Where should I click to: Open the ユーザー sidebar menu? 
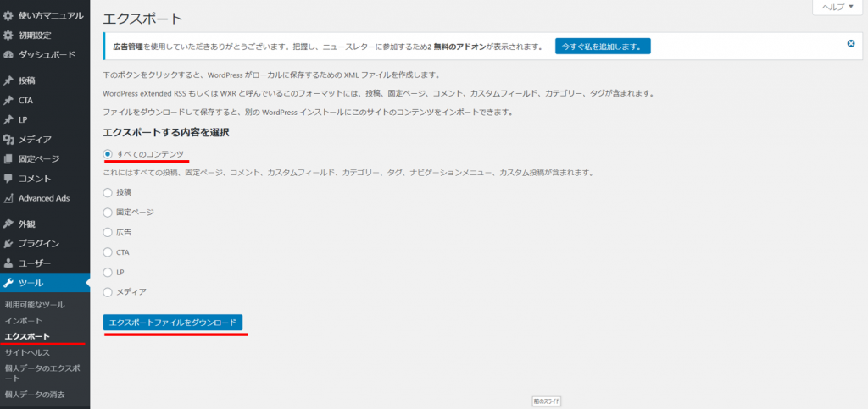coord(35,263)
